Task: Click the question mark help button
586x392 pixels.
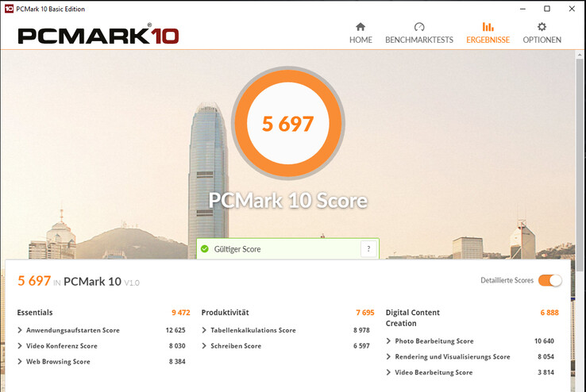Action: (368, 249)
